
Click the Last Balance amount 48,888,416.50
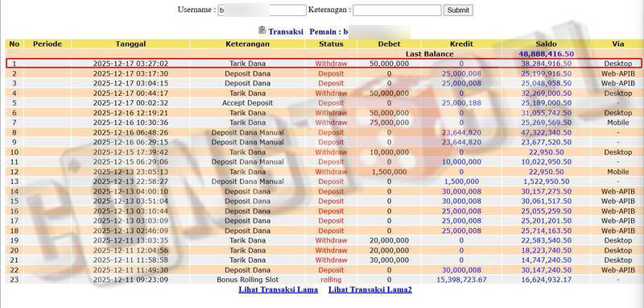546,54
